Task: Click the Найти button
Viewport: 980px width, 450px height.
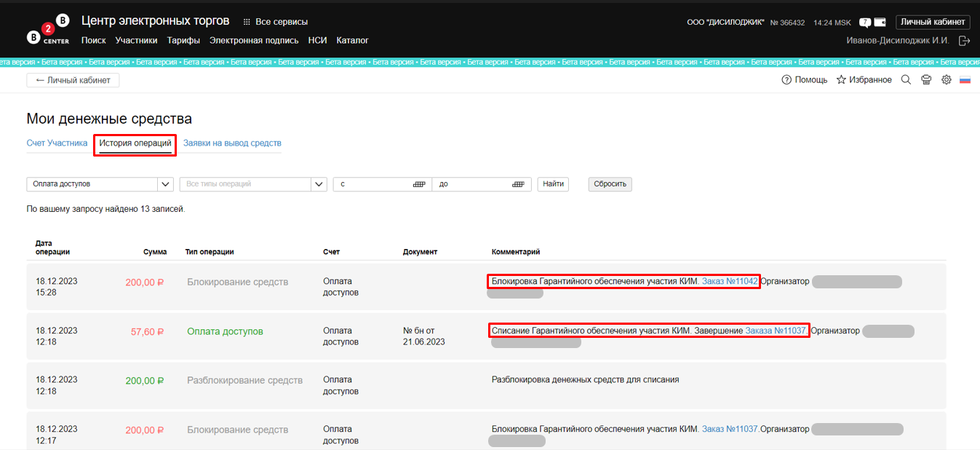Action: pyautogui.click(x=553, y=184)
